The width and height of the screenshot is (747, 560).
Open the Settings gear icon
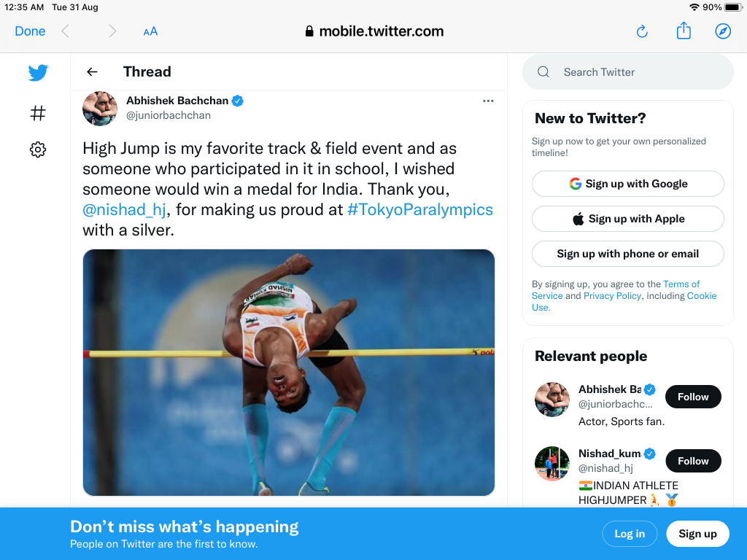coord(38,149)
